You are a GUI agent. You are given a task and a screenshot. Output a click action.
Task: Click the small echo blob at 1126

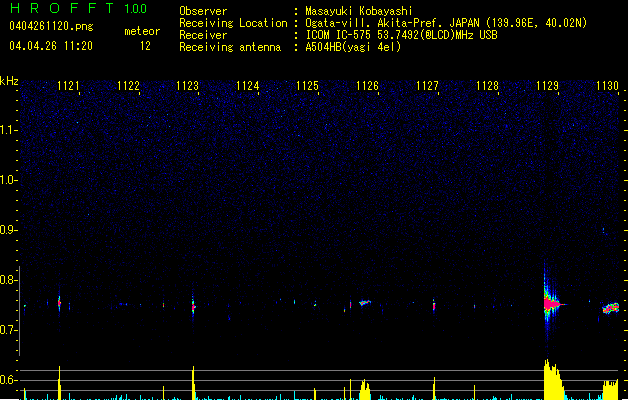365,303
